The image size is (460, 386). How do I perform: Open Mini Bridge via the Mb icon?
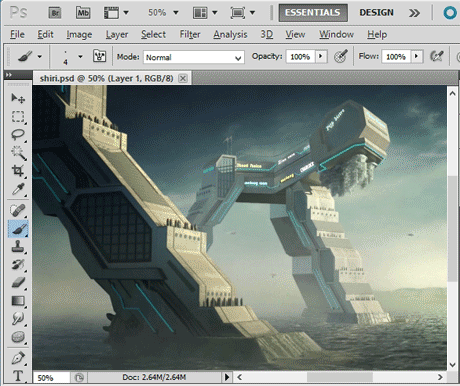pos(83,13)
